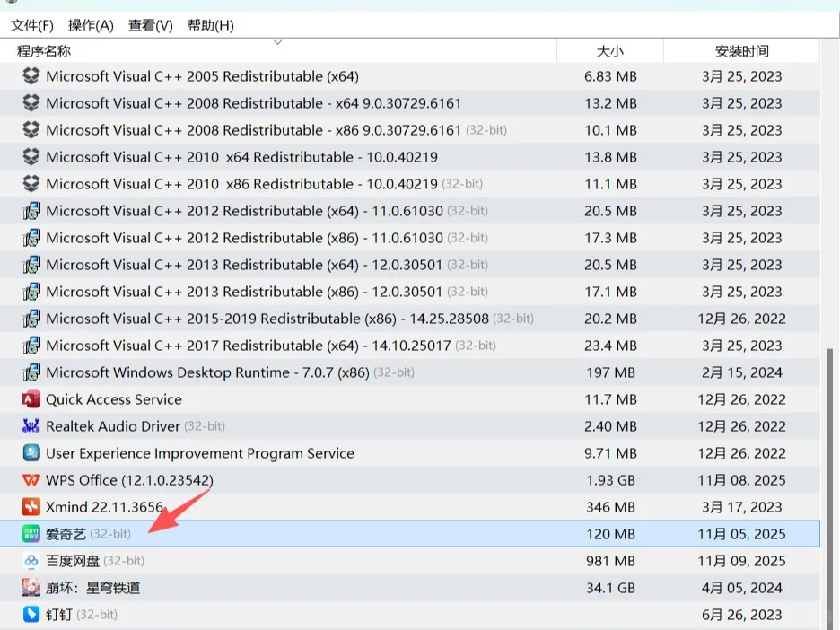Select Visual C++ 2015-2019 Redistributable (x86) 14.25.28508
This screenshot has width=840, height=630.
[267, 319]
